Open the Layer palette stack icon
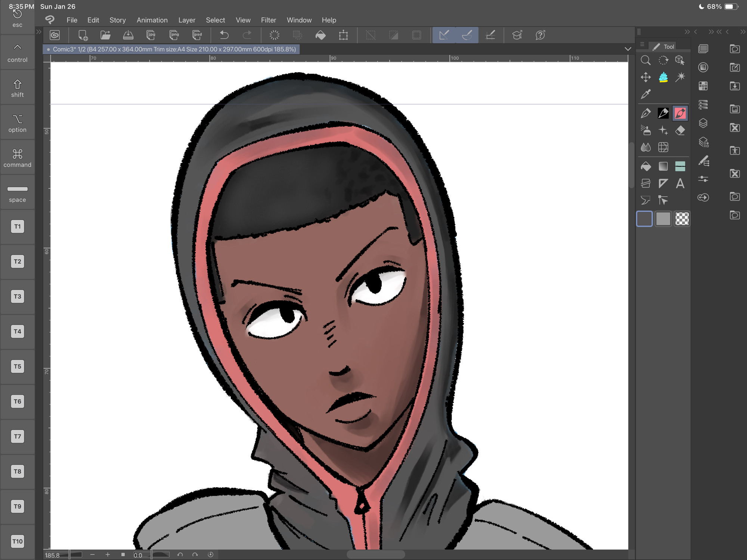This screenshot has height=560, width=747. (703, 123)
